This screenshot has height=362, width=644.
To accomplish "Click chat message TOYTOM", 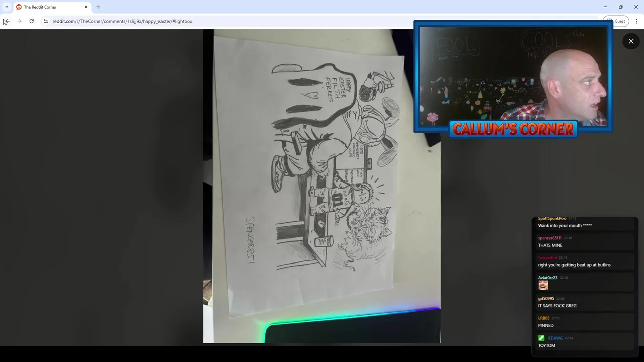I will (547, 345).
